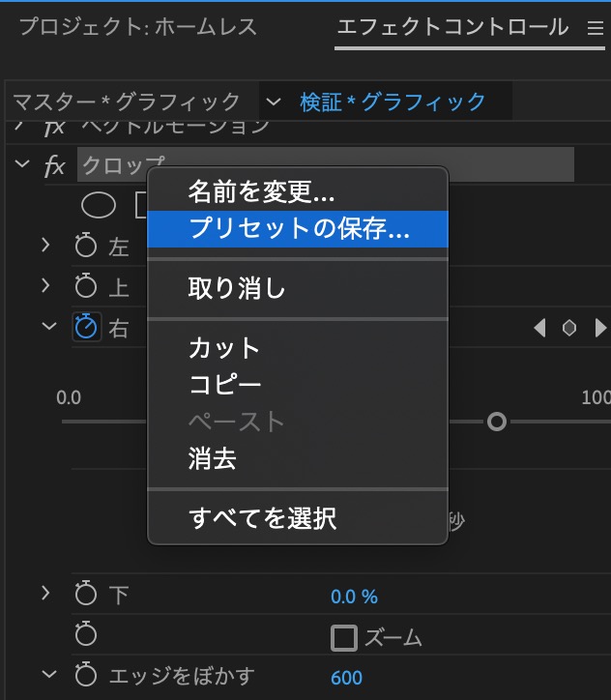611x700 pixels.
Task: Open dropdown beside マスター * グラフィック
Action: [x=274, y=102]
